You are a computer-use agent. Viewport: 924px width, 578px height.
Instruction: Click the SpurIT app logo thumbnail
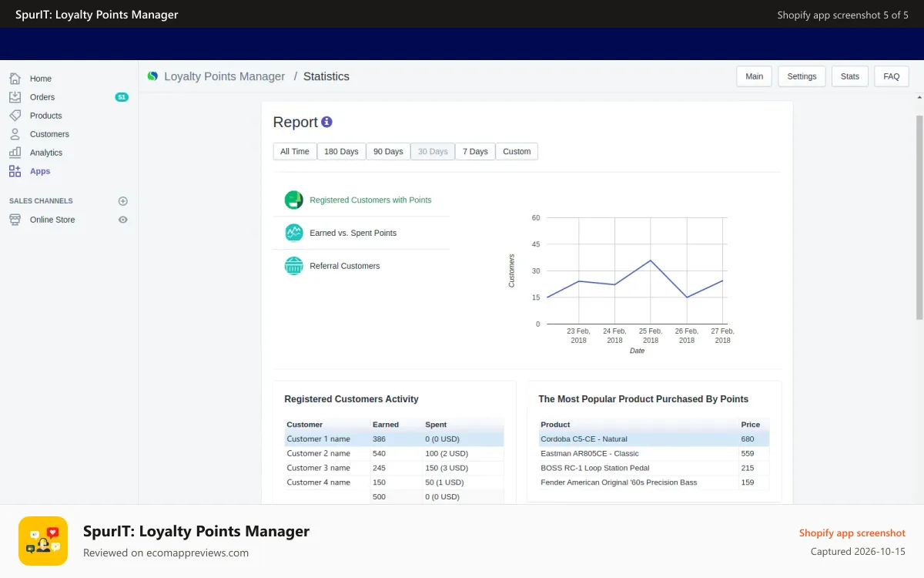[x=43, y=541]
